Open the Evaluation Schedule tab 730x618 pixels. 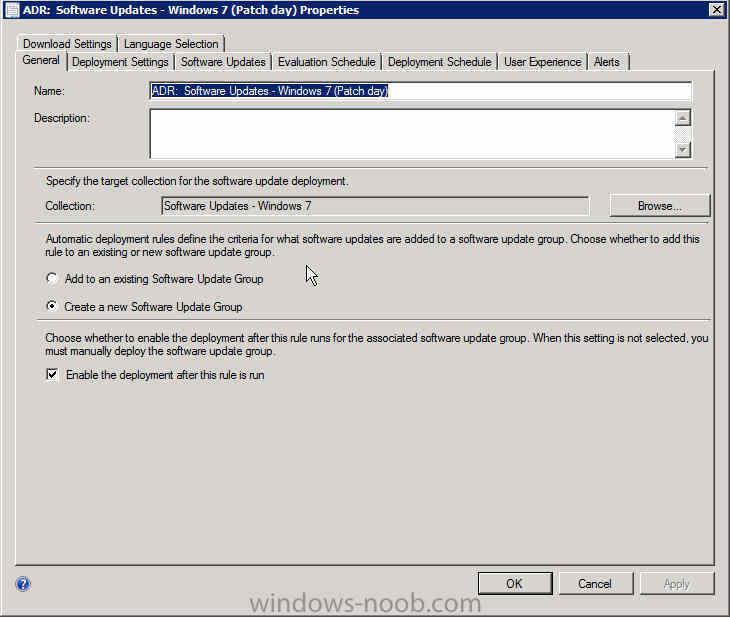click(x=326, y=62)
